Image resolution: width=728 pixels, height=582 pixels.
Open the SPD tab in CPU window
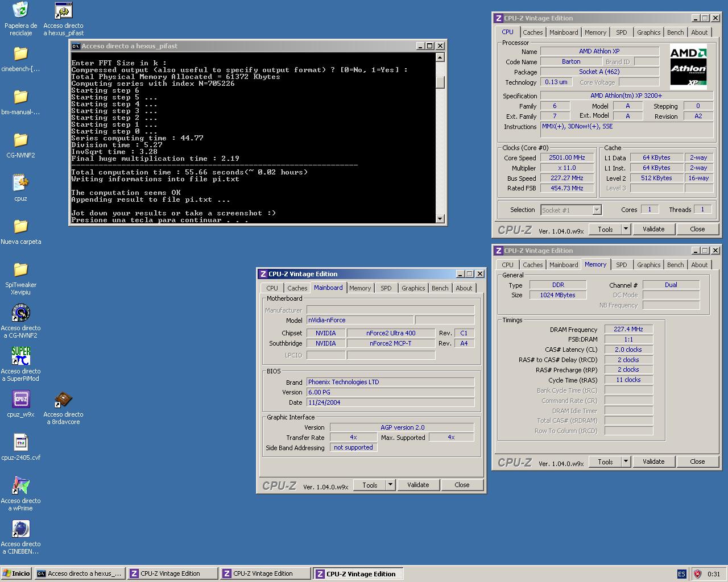[622, 32]
